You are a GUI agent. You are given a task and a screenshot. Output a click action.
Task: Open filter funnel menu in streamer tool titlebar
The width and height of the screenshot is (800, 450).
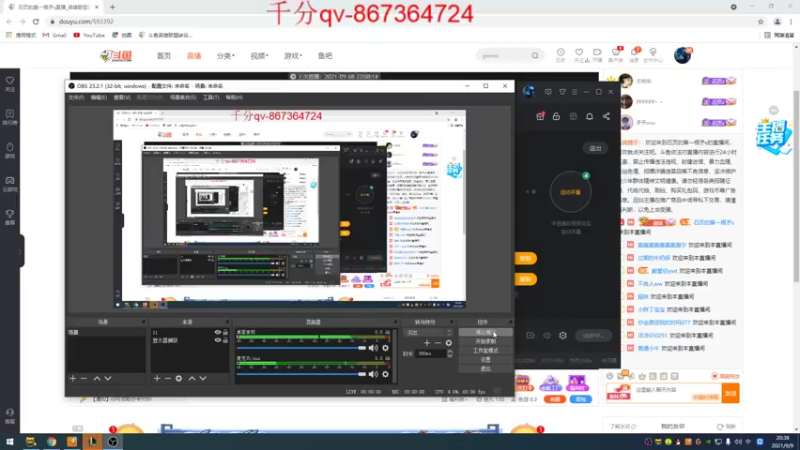coord(562,92)
